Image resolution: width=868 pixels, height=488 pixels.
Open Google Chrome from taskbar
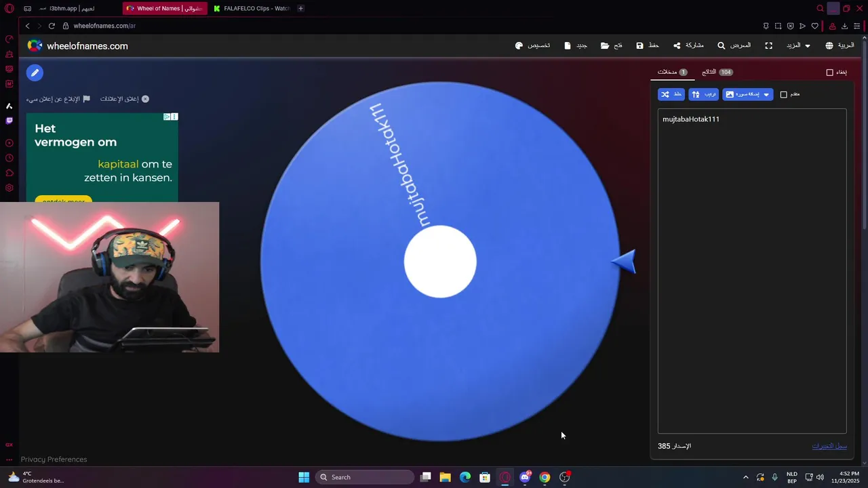click(545, 477)
